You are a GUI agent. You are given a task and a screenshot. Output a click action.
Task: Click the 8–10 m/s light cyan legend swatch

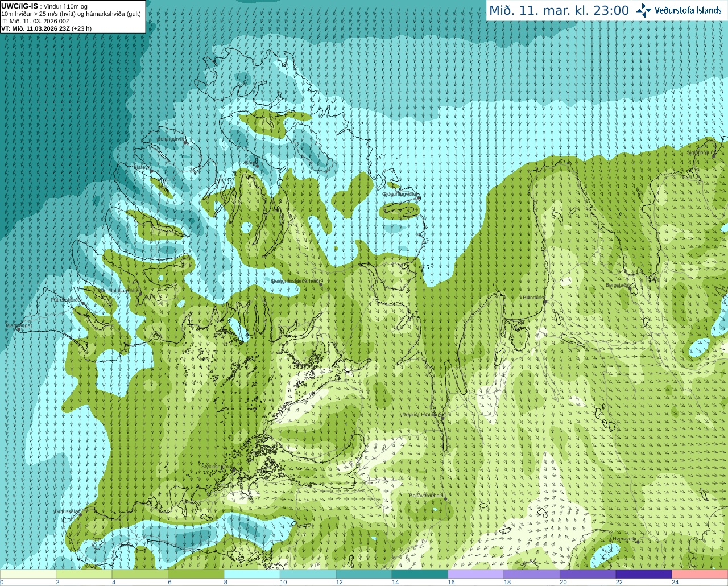[252, 574]
